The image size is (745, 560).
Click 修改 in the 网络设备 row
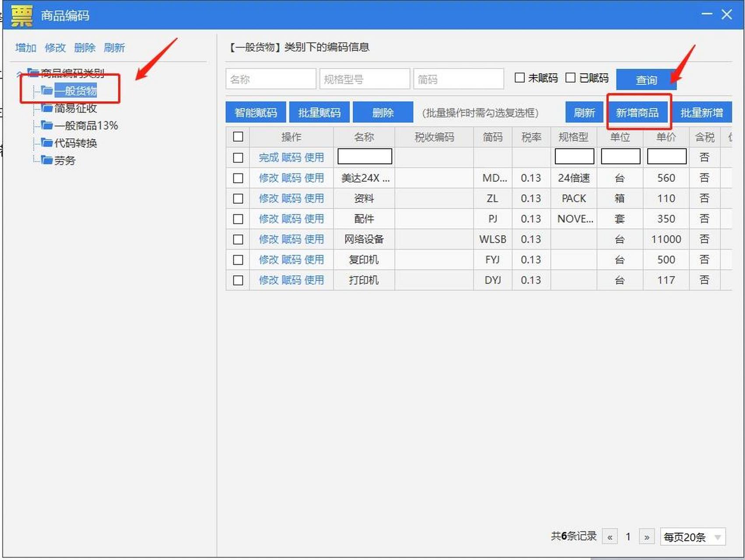click(x=269, y=239)
